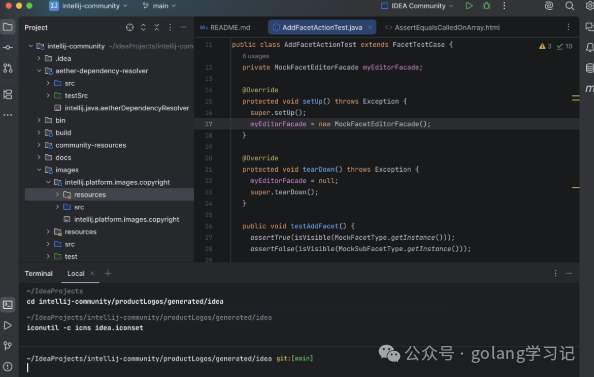This screenshot has height=377, width=594.
Task: Open AI Assistant swirl icon in toolbar
Action: [549, 6]
